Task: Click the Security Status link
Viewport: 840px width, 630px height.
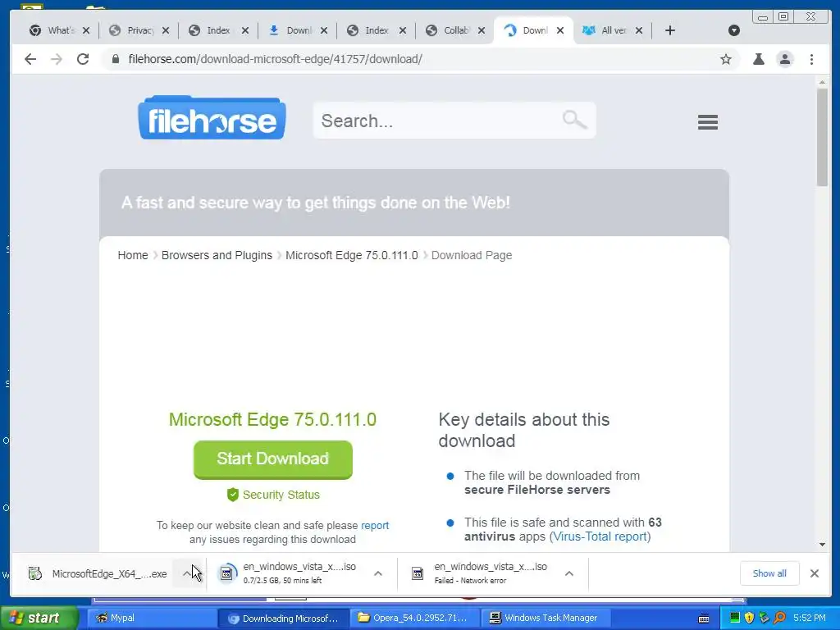Action: (273, 495)
